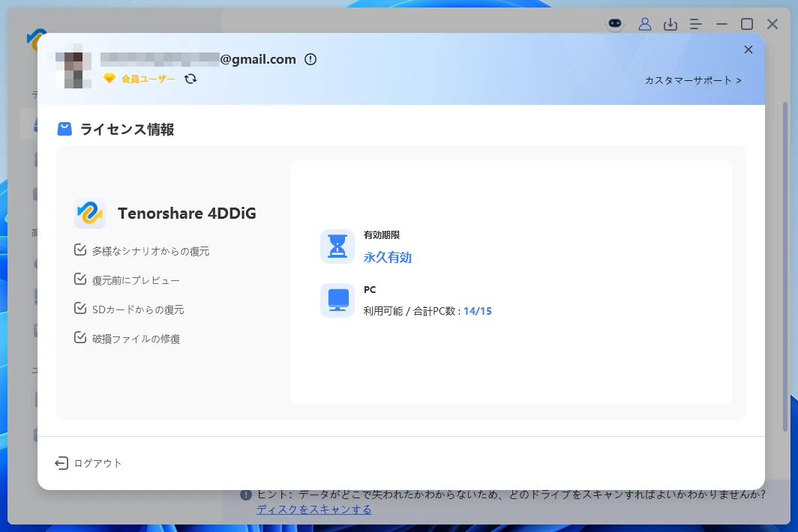Click the 利用可能 / 合計PC数 label
Screen dimensions: 798x532
(412, 311)
